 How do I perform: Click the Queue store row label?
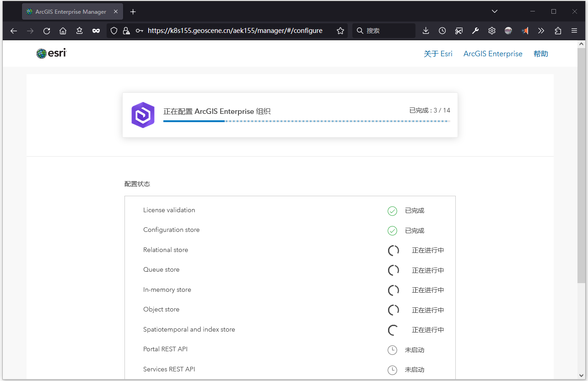pyautogui.click(x=162, y=269)
